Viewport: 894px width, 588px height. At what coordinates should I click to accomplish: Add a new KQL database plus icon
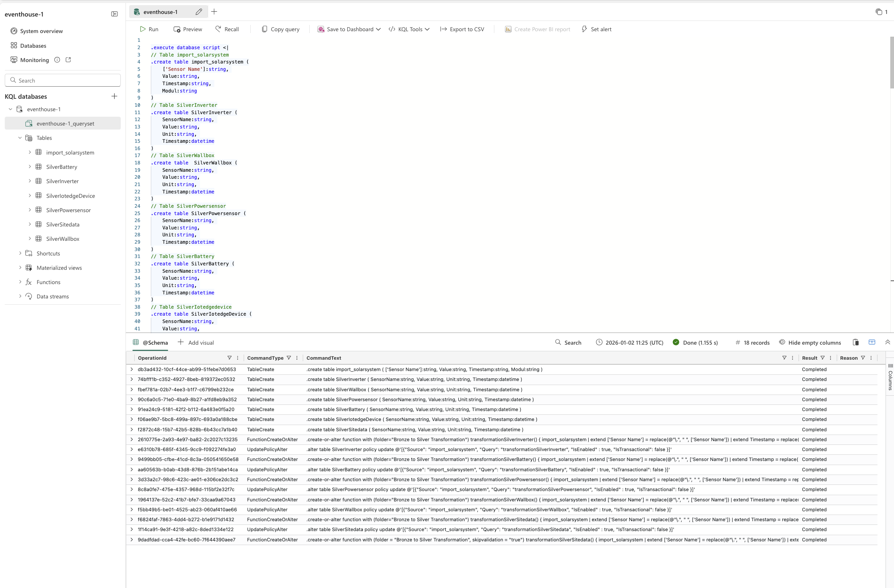coord(115,96)
